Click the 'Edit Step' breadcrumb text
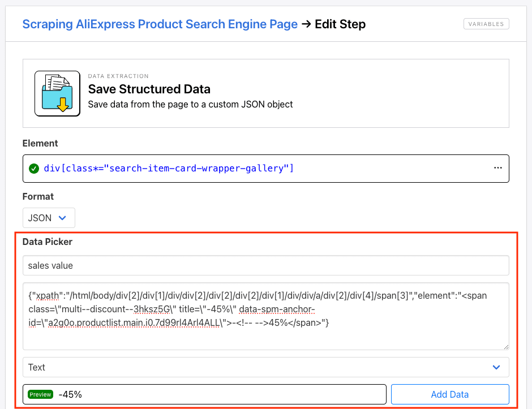The height and width of the screenshot is (409, 532). tap(340, 24)
